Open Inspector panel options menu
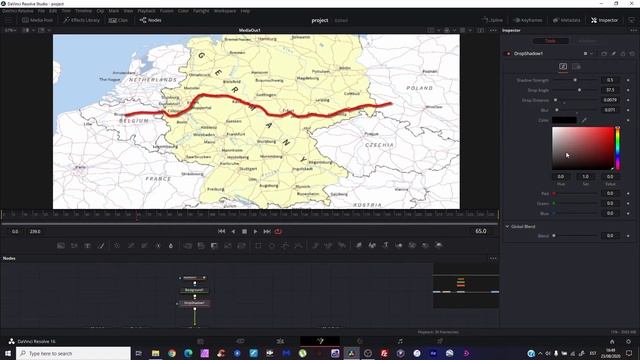 (x=633, y=30)
